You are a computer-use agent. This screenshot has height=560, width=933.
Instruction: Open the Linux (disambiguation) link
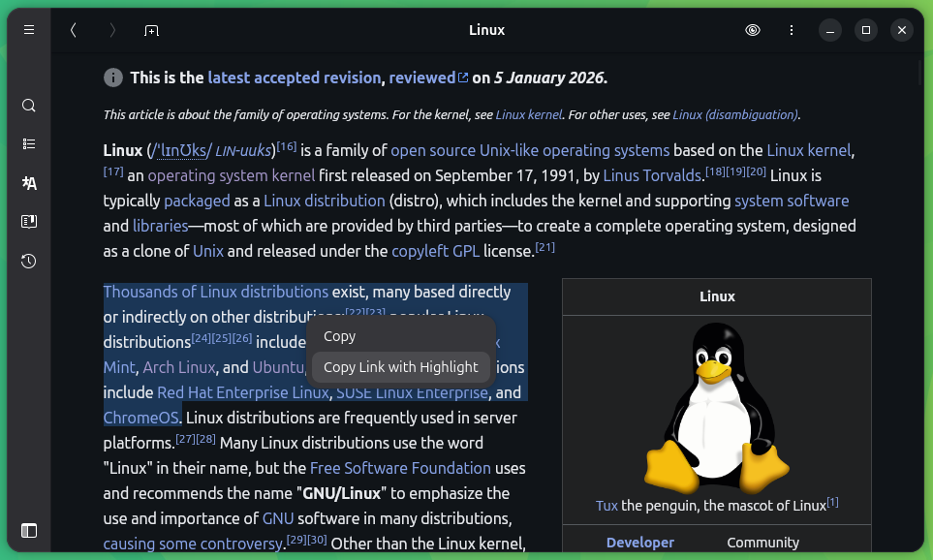point(734,114)
